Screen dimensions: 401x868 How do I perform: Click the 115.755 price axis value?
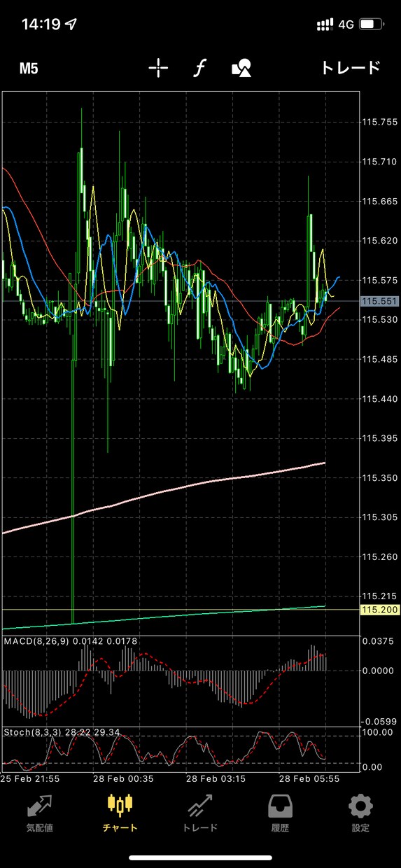[x=379, y=122]
